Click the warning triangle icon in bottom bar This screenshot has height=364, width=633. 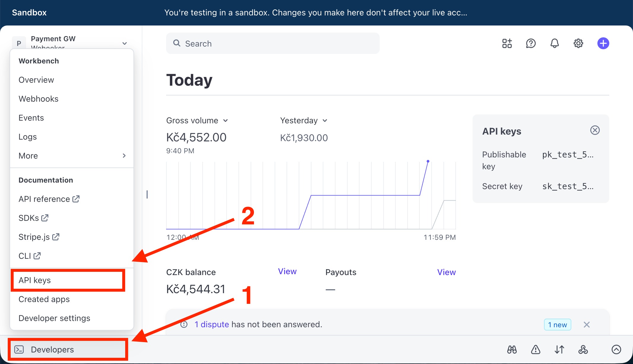pos(535,350)
